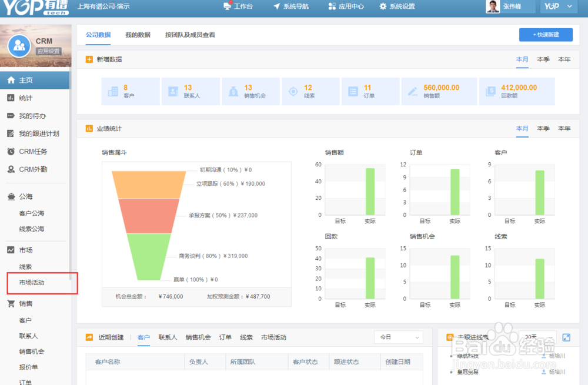Click the 回款额 card dollar icon
Screen dimensions: 588x385
click(490, 92)
